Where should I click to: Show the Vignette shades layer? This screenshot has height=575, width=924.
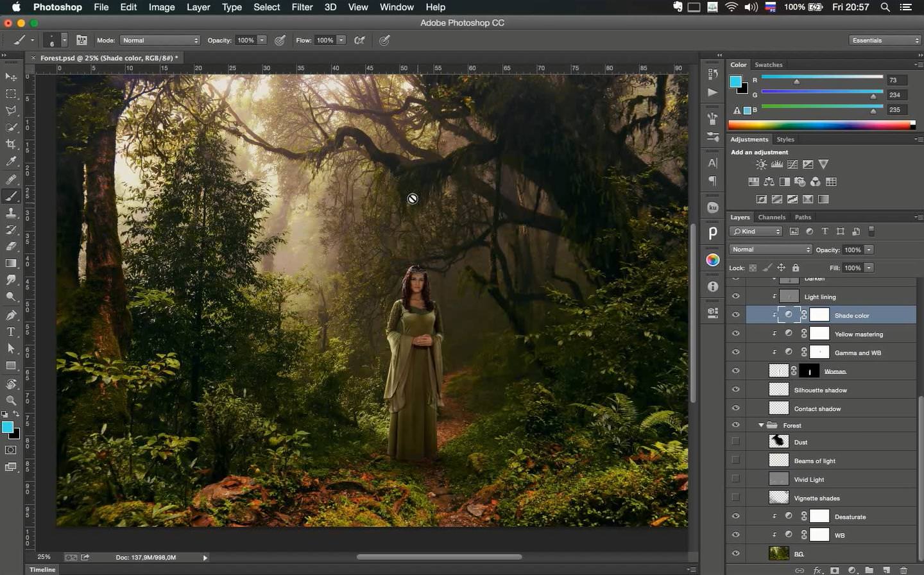[x=736, y=497]
